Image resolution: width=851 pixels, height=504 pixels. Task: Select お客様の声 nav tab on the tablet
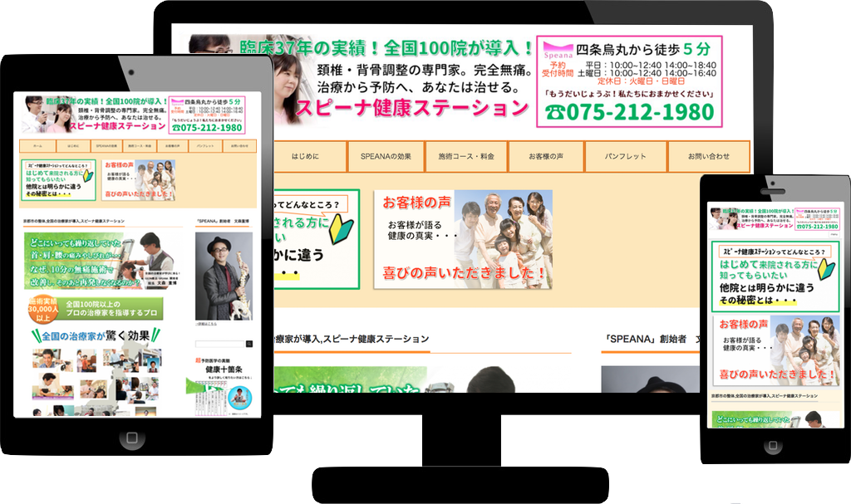pos(173,146)
